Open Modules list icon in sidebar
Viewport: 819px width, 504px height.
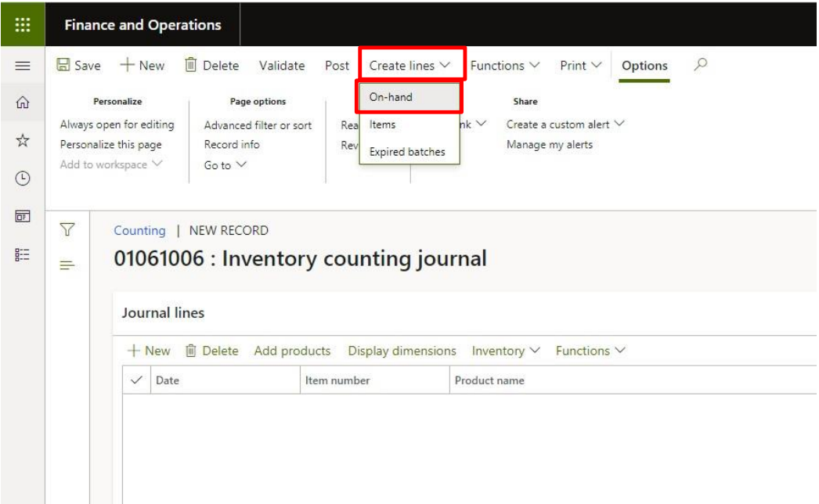[23, 254]
